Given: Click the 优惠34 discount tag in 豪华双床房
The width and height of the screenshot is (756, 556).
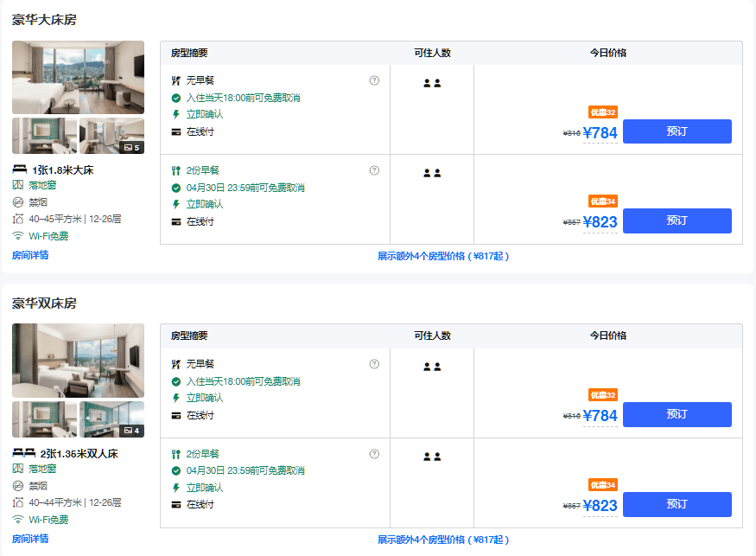Looking at the screenshot, I should 603,484.
